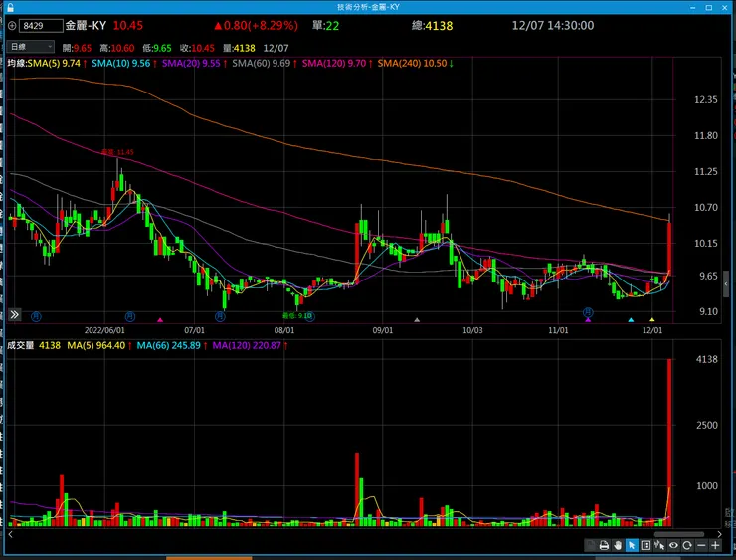The image size is (736, 560).
Task: Click the pink triangle marker near 07/01
Action: 160,320
